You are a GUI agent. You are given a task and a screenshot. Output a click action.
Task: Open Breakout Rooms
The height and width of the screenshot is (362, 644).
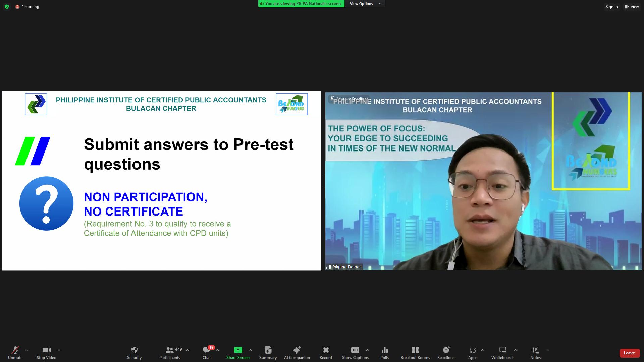[415, 353]
